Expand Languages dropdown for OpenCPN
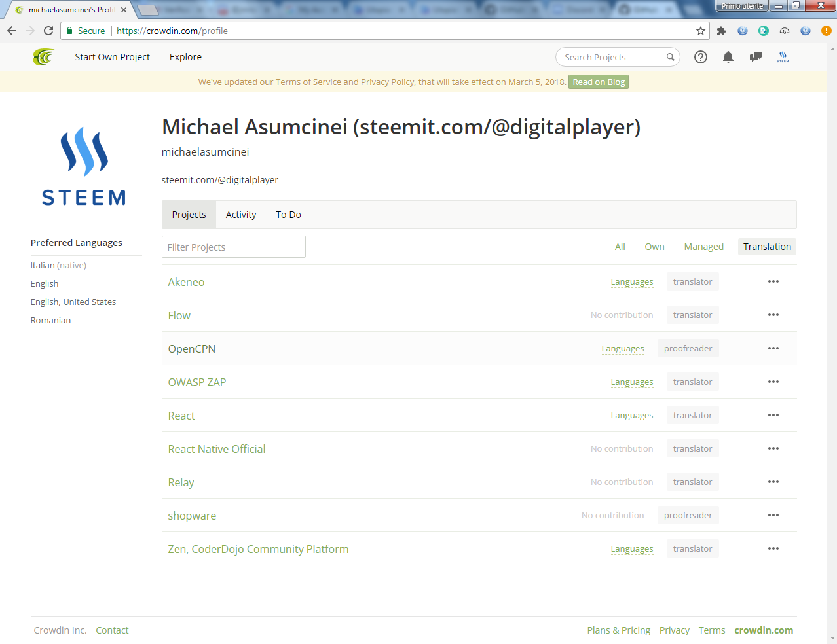 (x=623, y=349)
